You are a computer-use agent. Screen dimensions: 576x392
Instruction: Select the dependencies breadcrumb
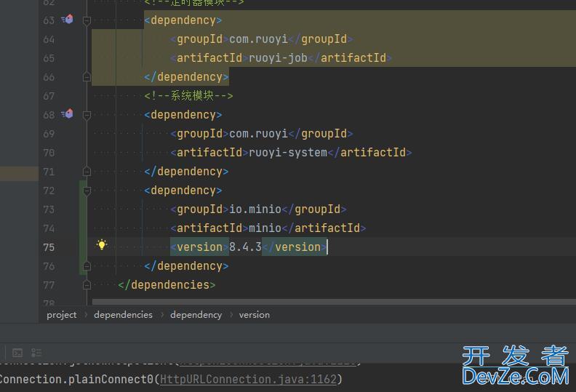[123, 315]
